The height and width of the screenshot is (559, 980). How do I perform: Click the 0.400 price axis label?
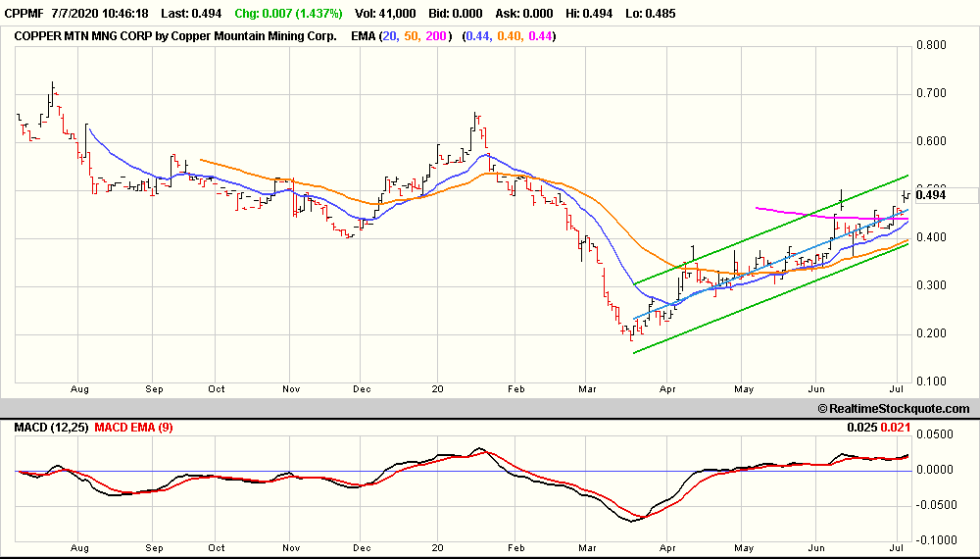[931, 237]
